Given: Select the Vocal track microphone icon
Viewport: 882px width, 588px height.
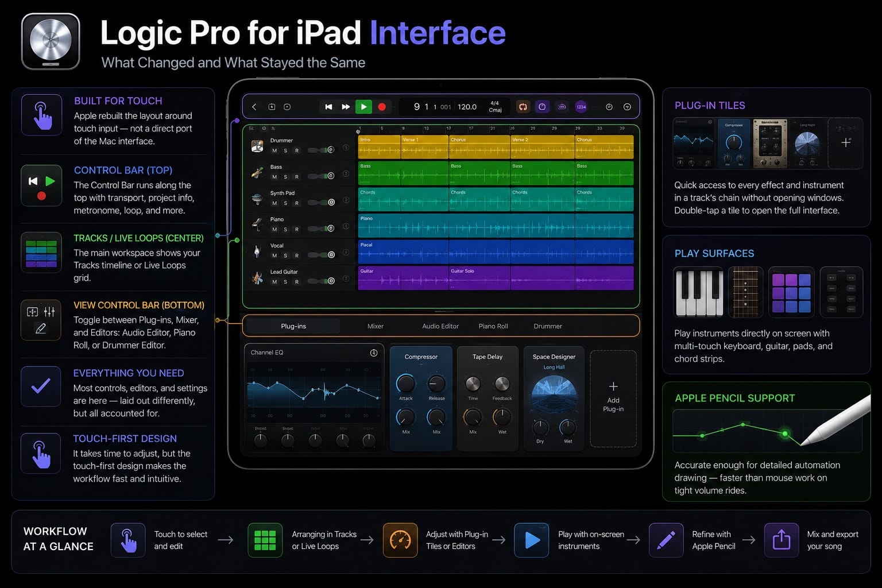Looking at the screenshot, I should pos(257,251).
